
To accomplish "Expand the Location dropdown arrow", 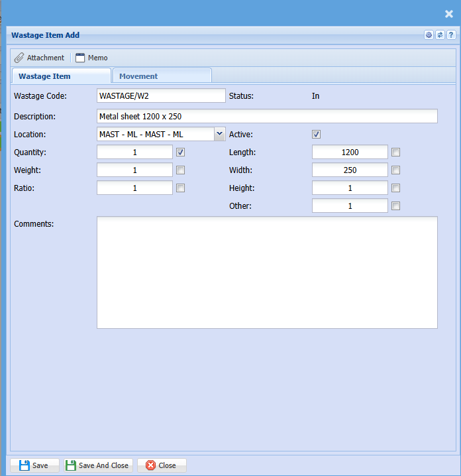I will [x=220, y=134].
